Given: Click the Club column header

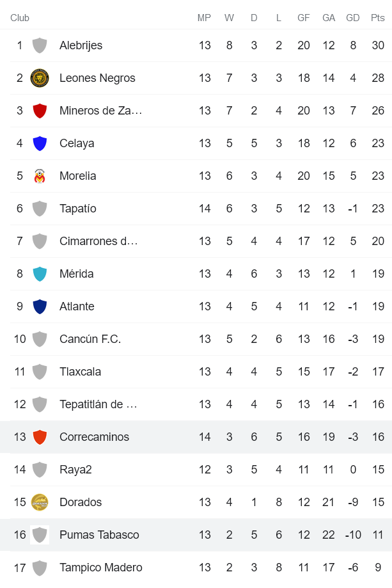Looking at the screenshot, I should coord(20,18).
